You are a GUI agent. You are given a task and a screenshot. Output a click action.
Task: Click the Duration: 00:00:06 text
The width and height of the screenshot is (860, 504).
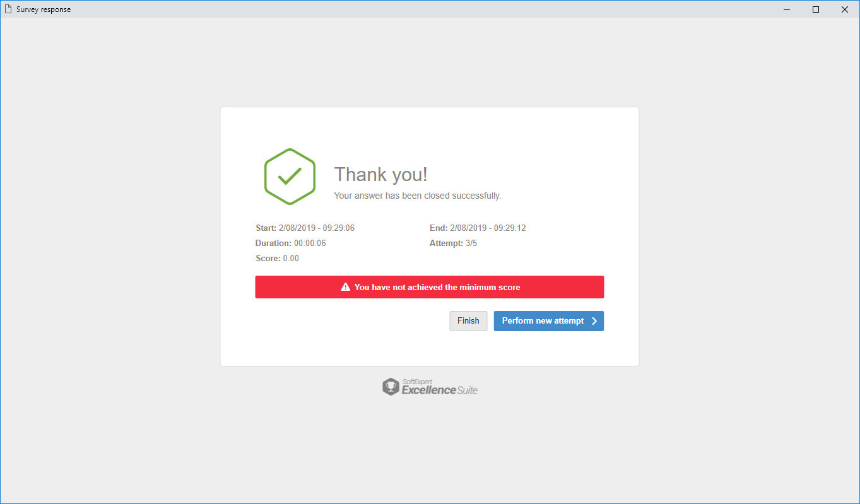coord(290,243)
